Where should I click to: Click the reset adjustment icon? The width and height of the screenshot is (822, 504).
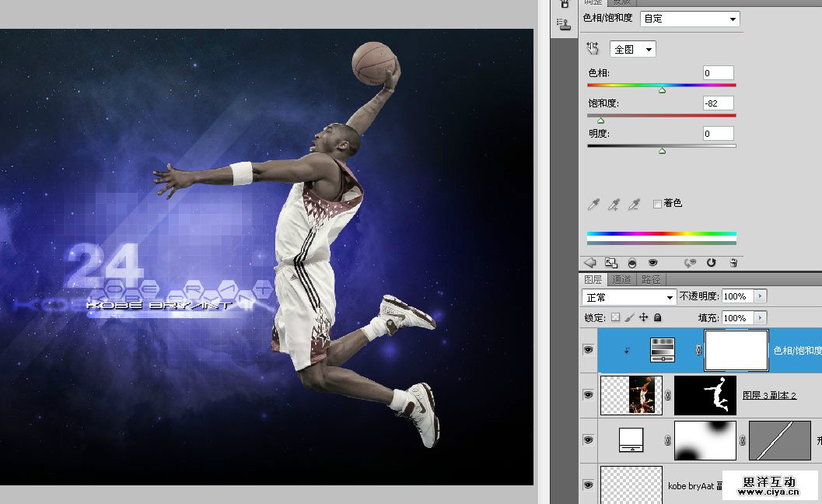tap(713, 263)
